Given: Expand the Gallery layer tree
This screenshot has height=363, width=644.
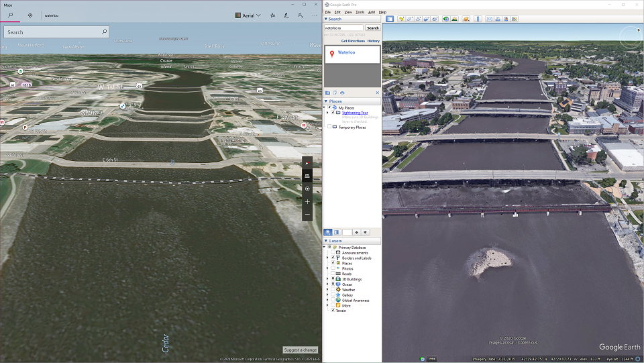Looking at the screenshot, I should tap(327, 295).
